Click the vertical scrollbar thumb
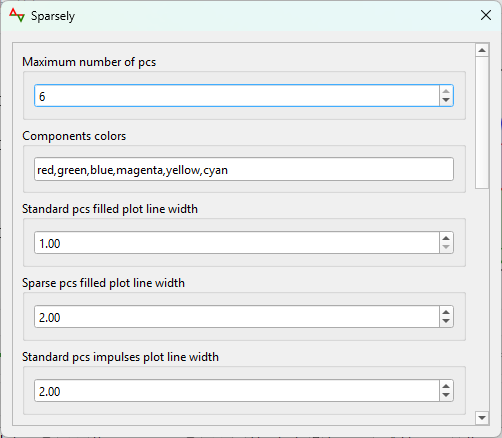Screen dimensions: 502x438 (482, 123)
